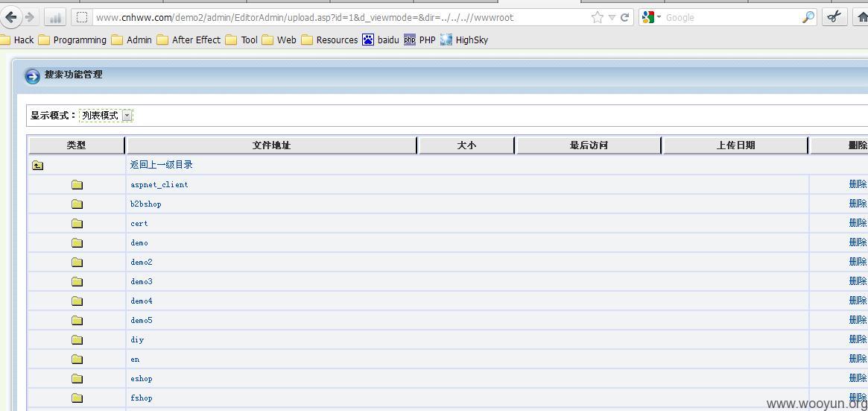
Task: Open the Programming bookmarks folder
Action: [x=72, y=40]
